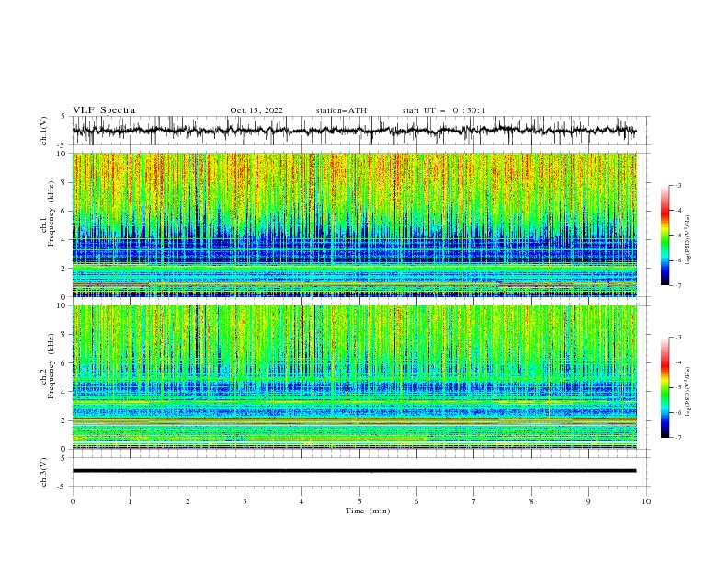The image size is (728, 563).
Task: Click the ch.2 frequency tick label "4"
Action: [x=64, y=392]
